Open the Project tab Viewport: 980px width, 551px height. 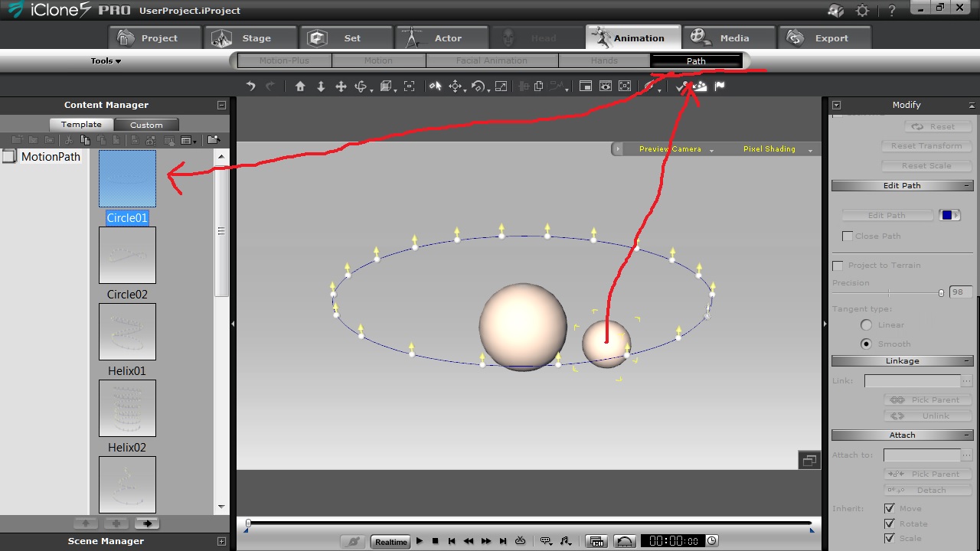point(155,37)
